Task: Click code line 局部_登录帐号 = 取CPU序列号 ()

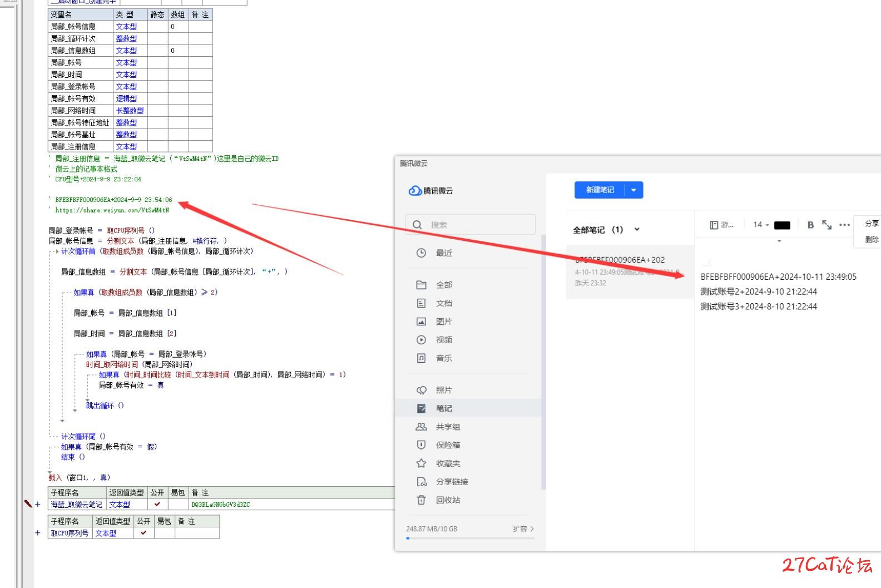Action: [x=102, y=230]
